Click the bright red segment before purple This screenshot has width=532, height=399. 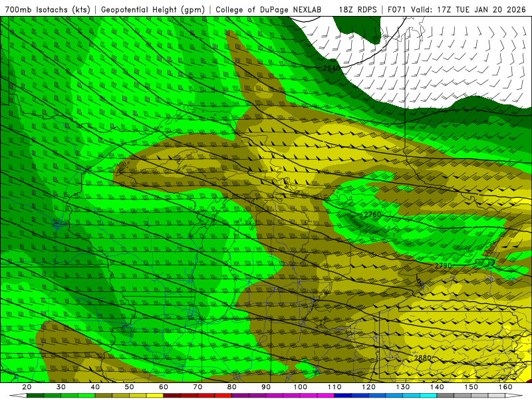pos(223,396)
